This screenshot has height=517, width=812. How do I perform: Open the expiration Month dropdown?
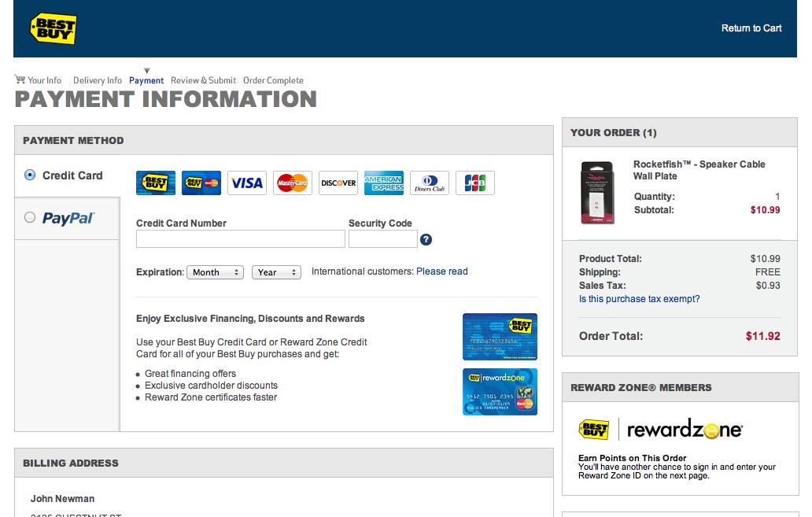click(x=215, y=272)
